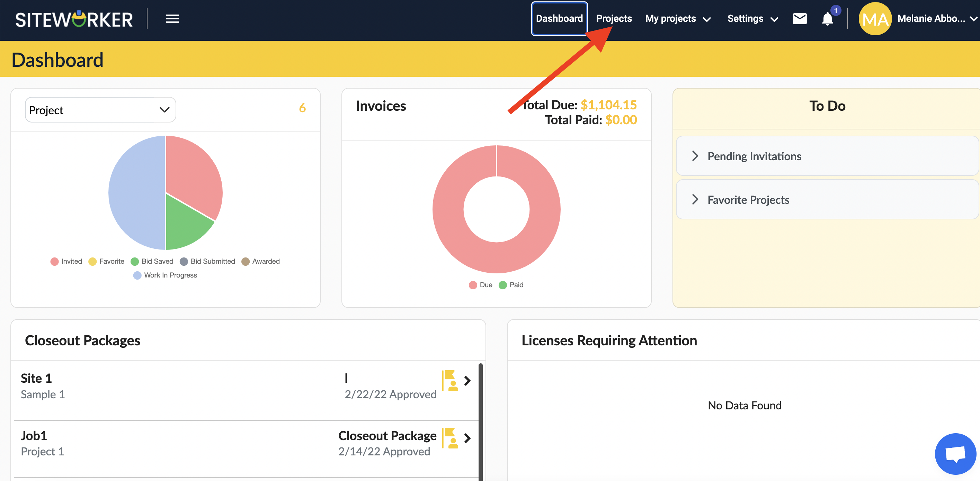Viewport: 980px width, 481px height.
Task: Open Site 1 closeout package arrow
Action: [x=467, y=381]
